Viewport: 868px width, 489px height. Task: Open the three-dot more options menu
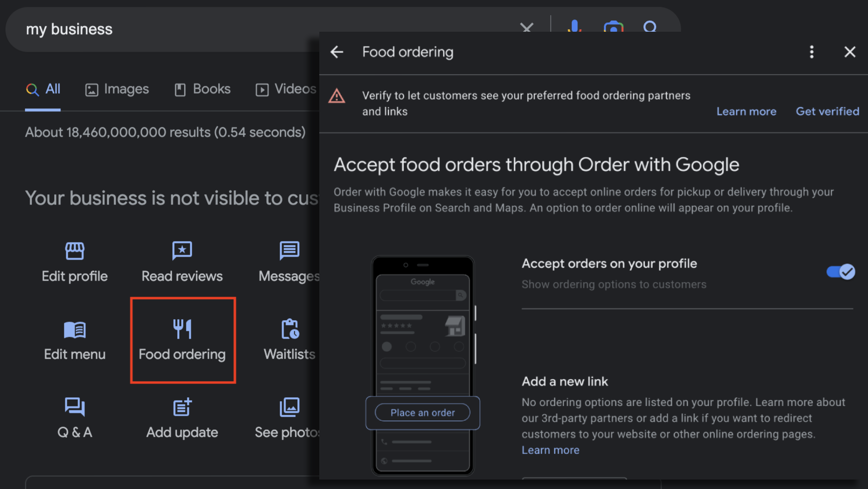(x=811, y=52)
